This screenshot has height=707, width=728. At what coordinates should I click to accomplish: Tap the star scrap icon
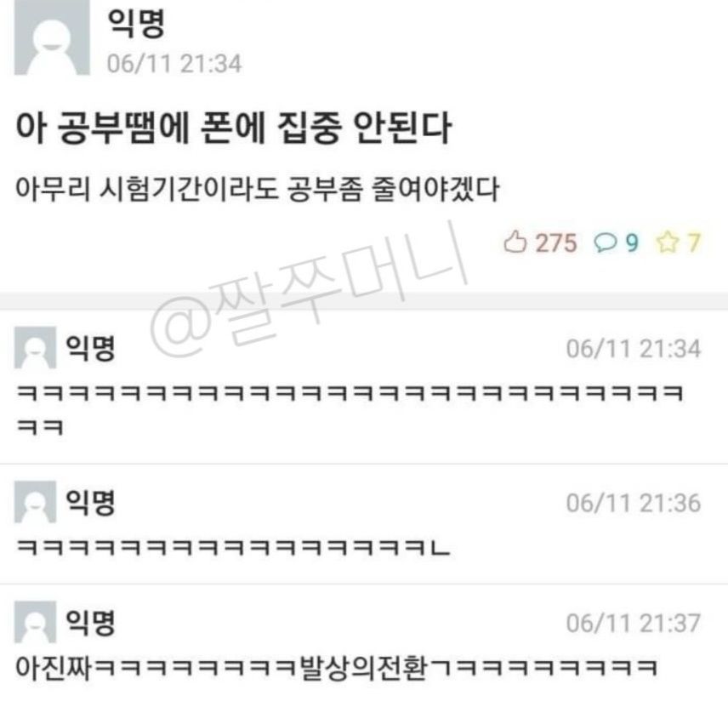point(667,242)
